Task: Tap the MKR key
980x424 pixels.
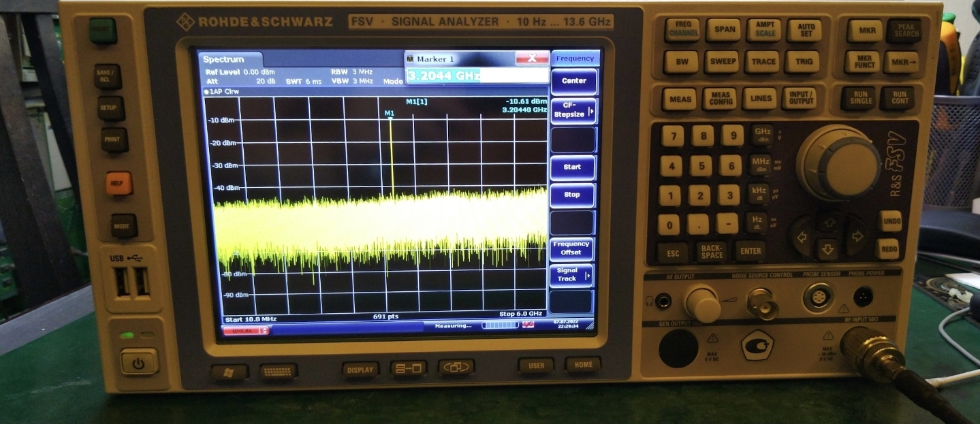Action: 866,31
